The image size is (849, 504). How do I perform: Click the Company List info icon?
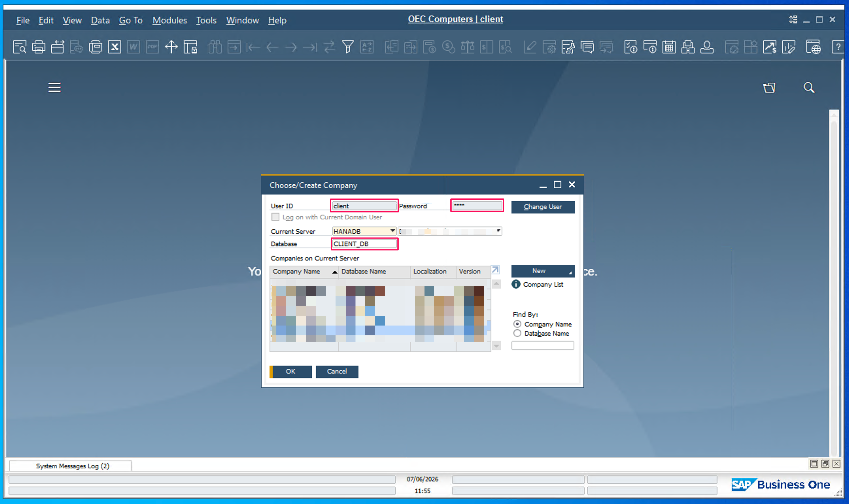[x=516, y=284]
